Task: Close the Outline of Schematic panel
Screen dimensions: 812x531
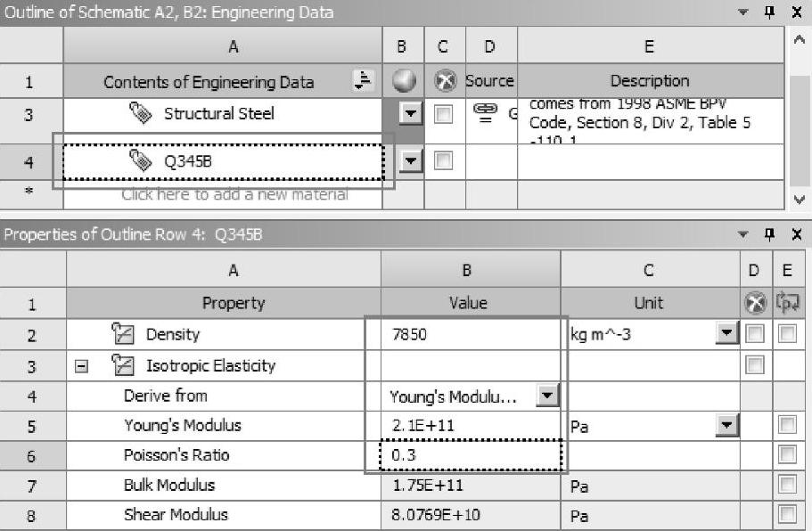Action: coord(797,12)
